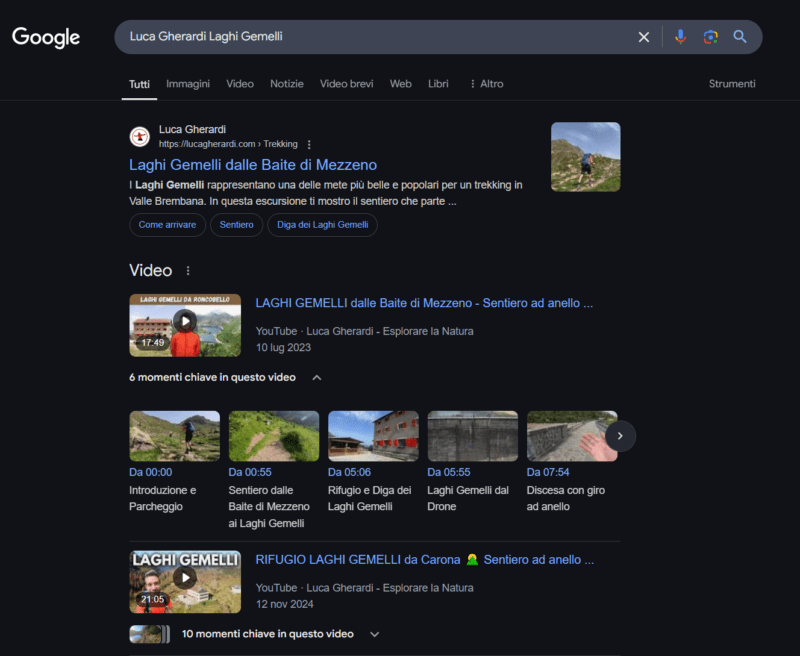Open 'LAGHI GEMELLI dalle Baite di Mezzeno' video link
This screenshot has height=656, width=800.
coord(424,303)
